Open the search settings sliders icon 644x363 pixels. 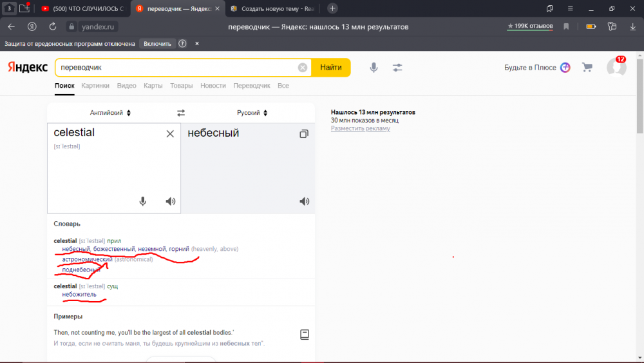[397, 68]
